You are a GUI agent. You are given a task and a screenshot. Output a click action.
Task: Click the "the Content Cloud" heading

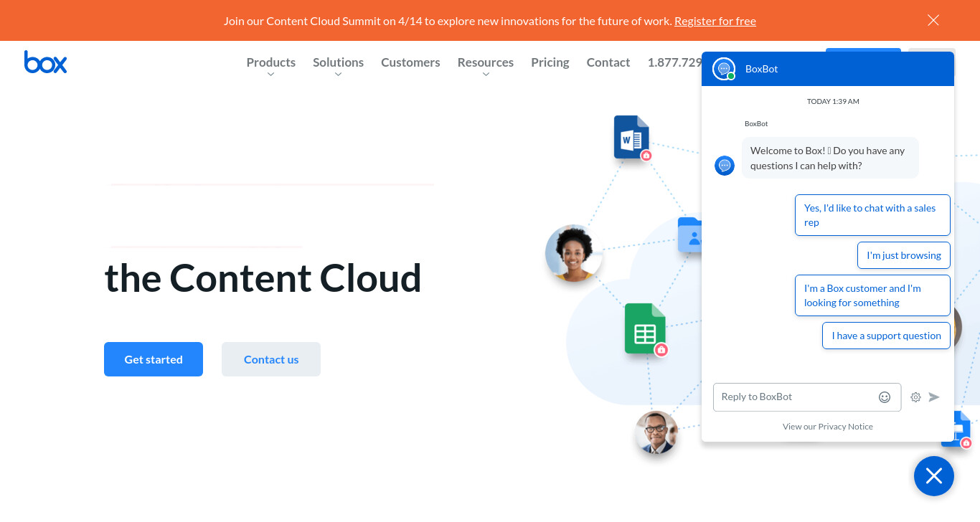263,278
